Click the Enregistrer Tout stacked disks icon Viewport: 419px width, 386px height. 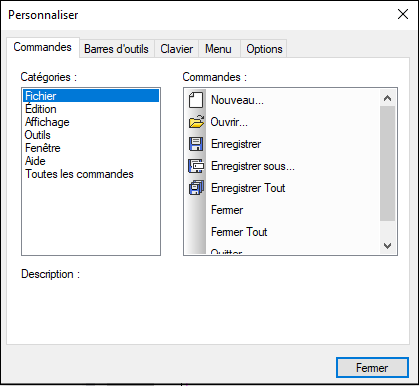tap(196, 188)
